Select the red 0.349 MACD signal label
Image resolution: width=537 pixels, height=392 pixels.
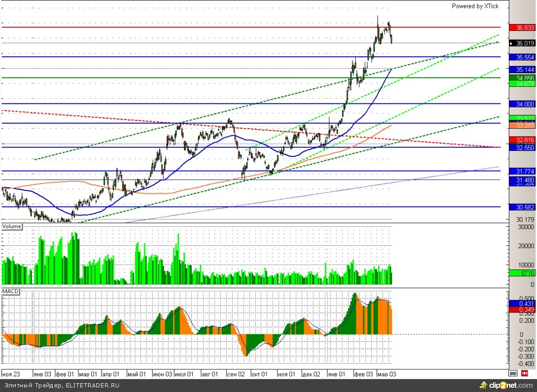pos(522,309)
